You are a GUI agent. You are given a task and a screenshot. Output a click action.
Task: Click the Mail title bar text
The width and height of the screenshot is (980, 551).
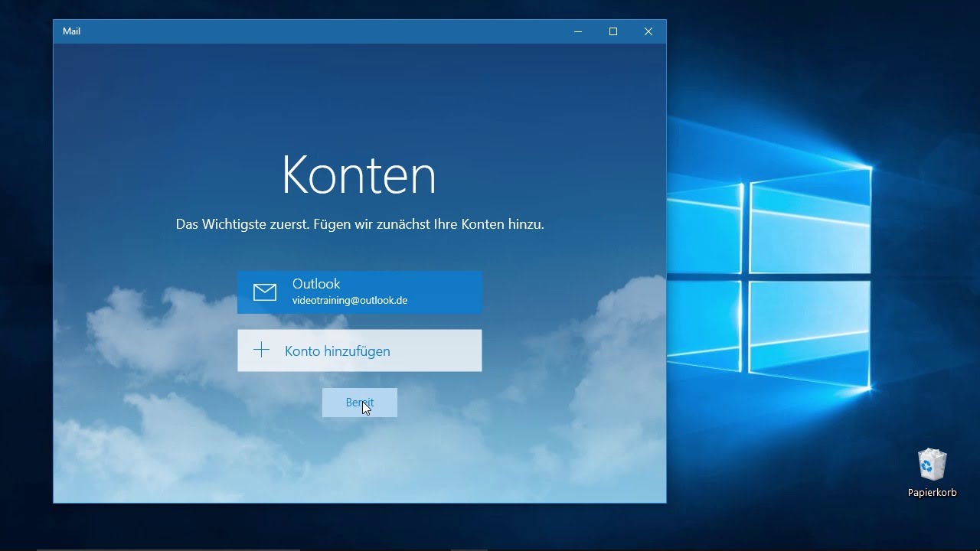coord(71,31)
